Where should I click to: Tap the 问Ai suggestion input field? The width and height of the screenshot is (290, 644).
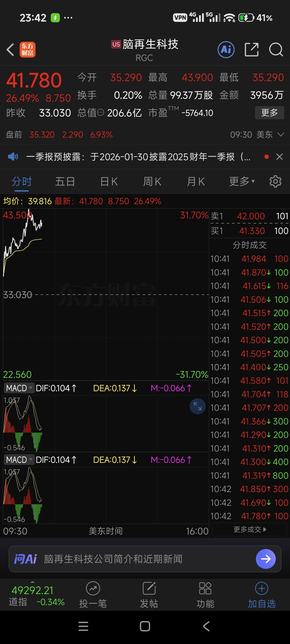pos(145,559)
